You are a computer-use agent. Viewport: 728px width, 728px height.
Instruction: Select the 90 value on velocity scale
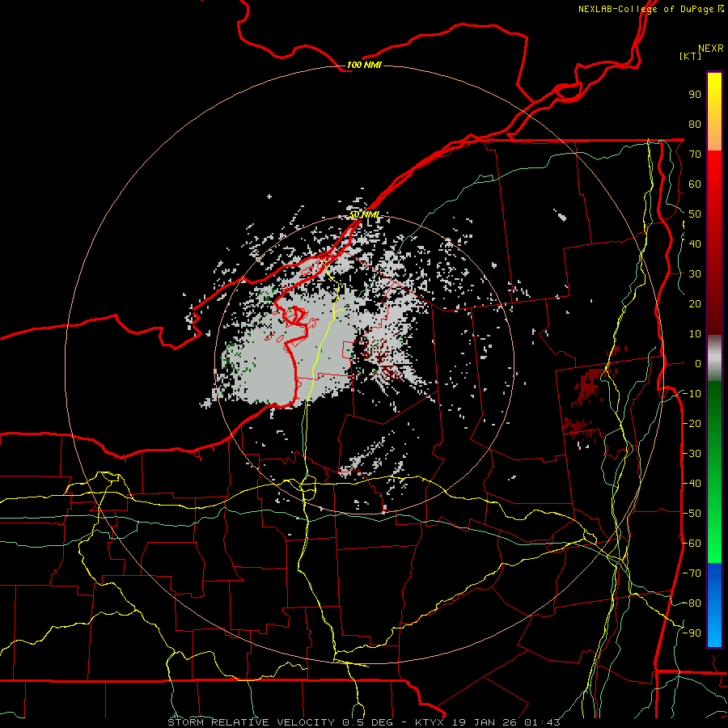[695, 95]
